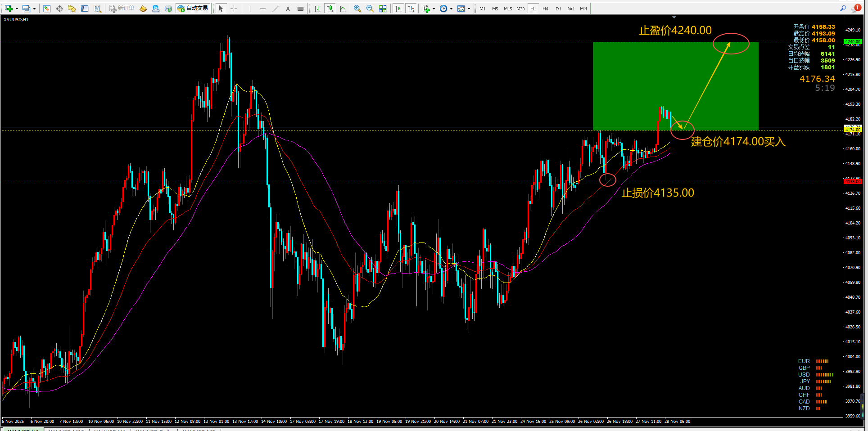Image resolution: width=868 pixels, height=431 pixels.
Task: Click the zoom in magnifier icon
Action: 357,9
